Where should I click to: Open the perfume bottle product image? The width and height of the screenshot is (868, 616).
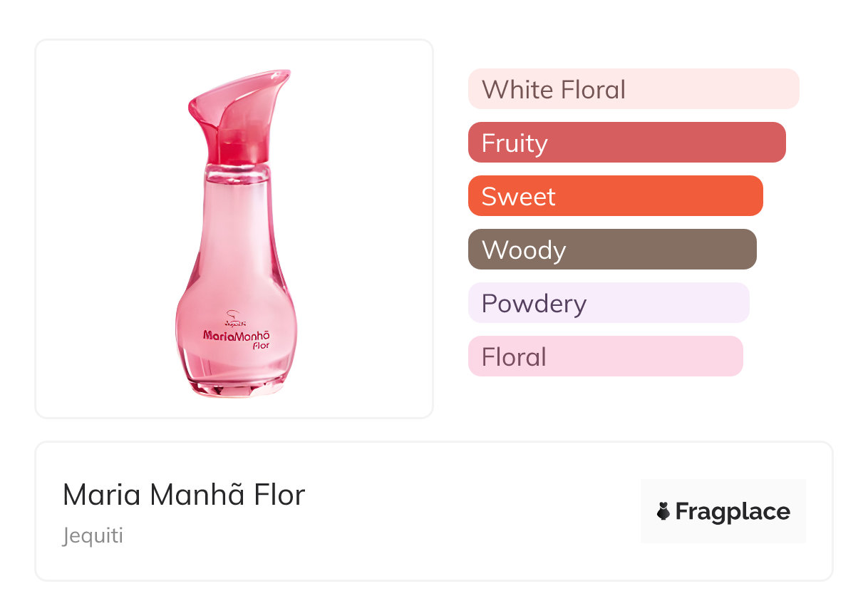coord(236,235)
